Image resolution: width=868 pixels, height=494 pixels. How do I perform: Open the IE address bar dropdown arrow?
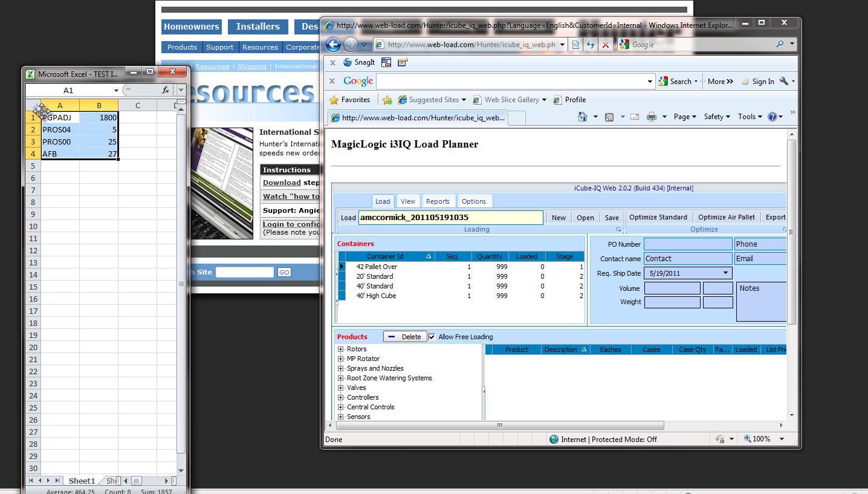click(562, 44)
